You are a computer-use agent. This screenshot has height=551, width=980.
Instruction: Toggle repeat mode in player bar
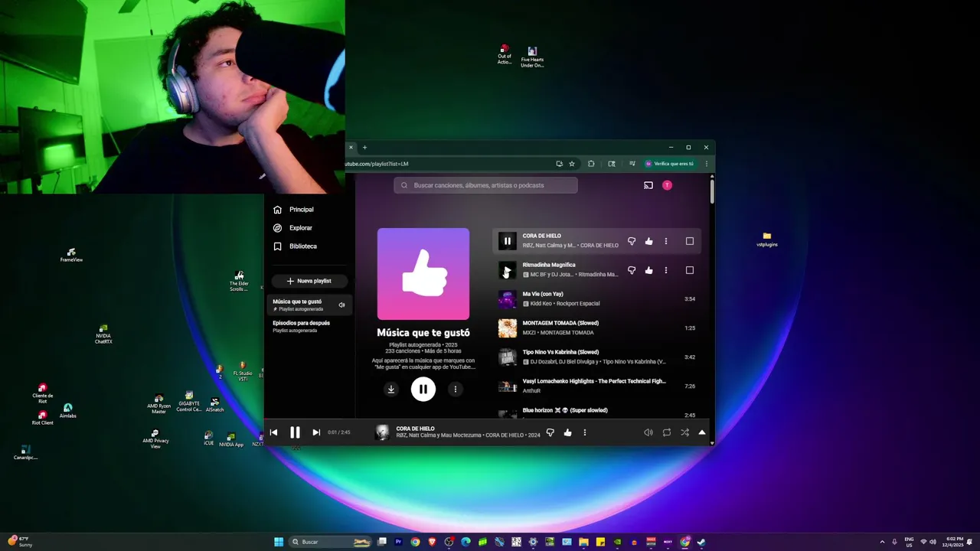tap(667, 432)
